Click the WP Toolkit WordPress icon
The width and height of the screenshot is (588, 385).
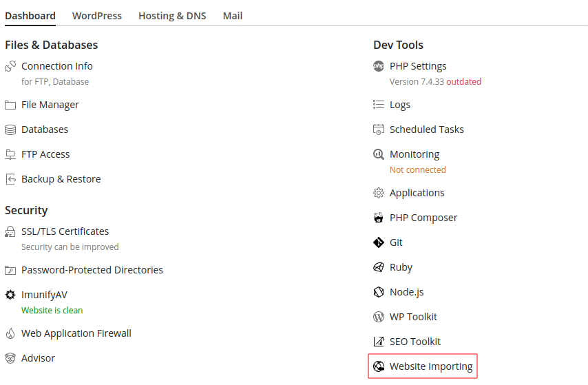click(x=379, y=317)
